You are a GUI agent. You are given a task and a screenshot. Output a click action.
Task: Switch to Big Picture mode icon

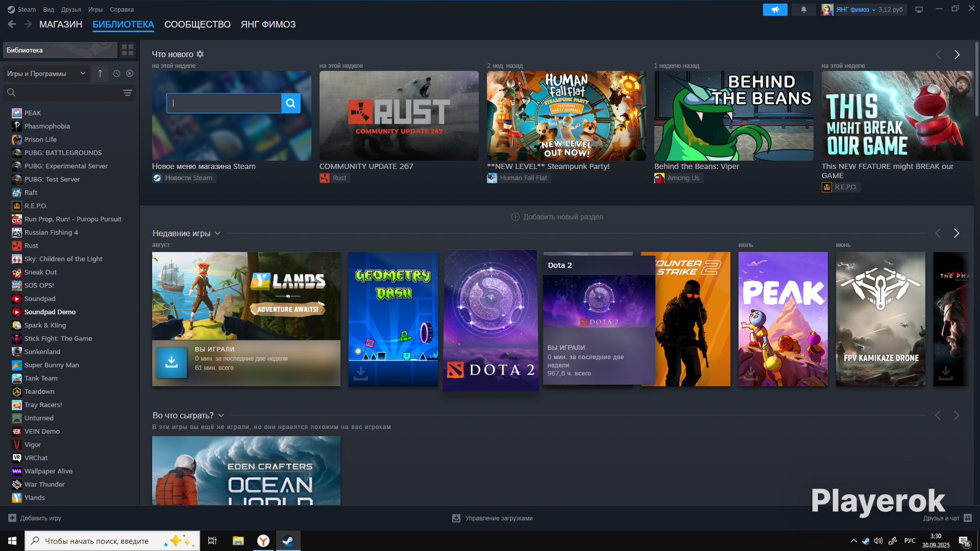919,9
